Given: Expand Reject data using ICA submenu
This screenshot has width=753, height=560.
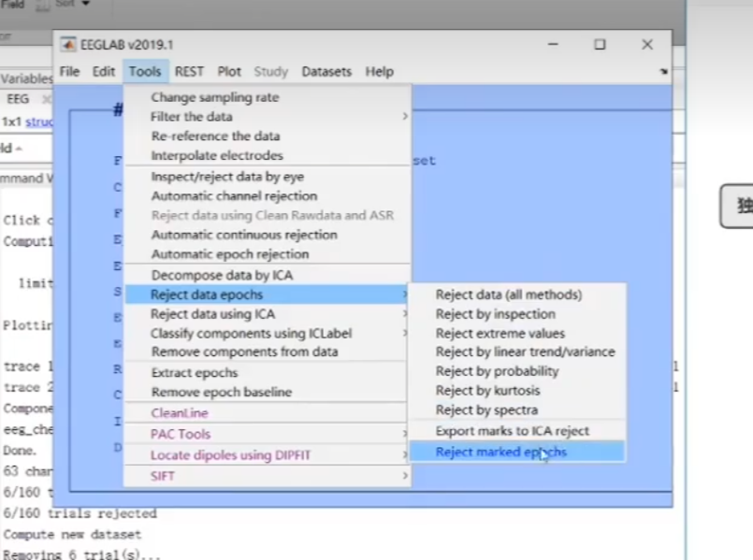Looking at the screenshot, I should [x=213, y=314].
